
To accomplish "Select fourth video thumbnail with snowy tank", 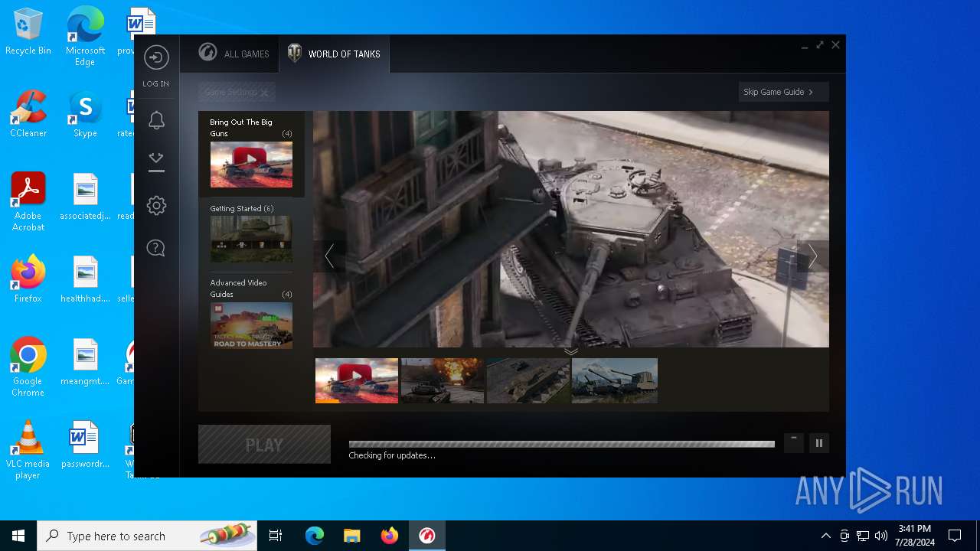I will click(x=615, y=380).
